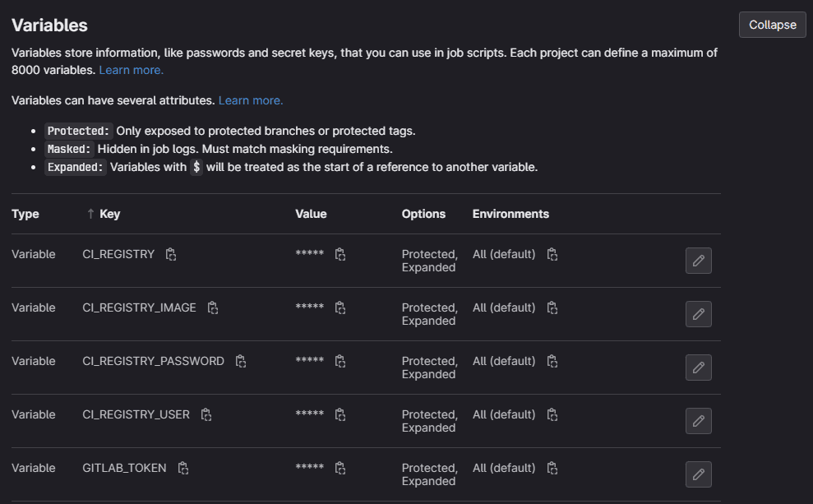Copy the masked value of CI_REGISTRY_PASSWORD

[x=340, y=362]
